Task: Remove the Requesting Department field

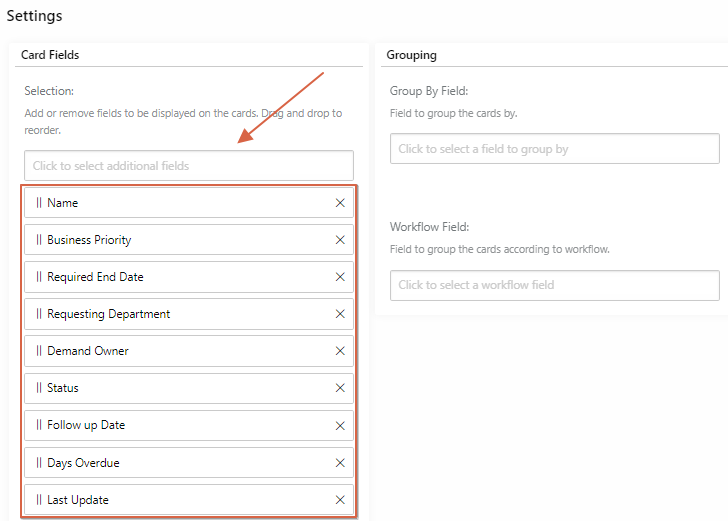Action: point(340,314)
